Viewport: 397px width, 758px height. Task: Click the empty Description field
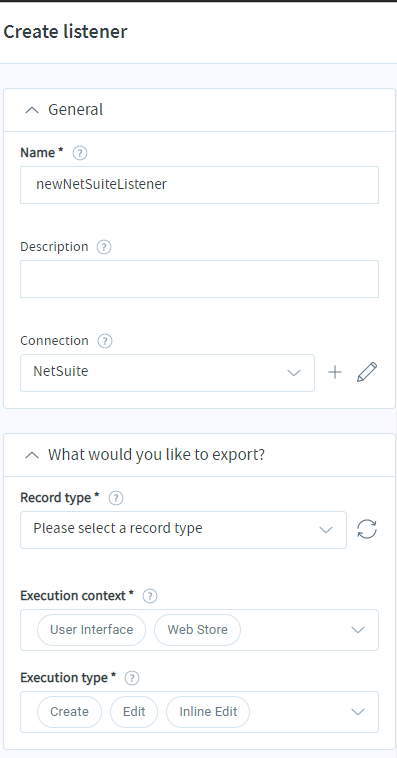(x=199, y=279)
